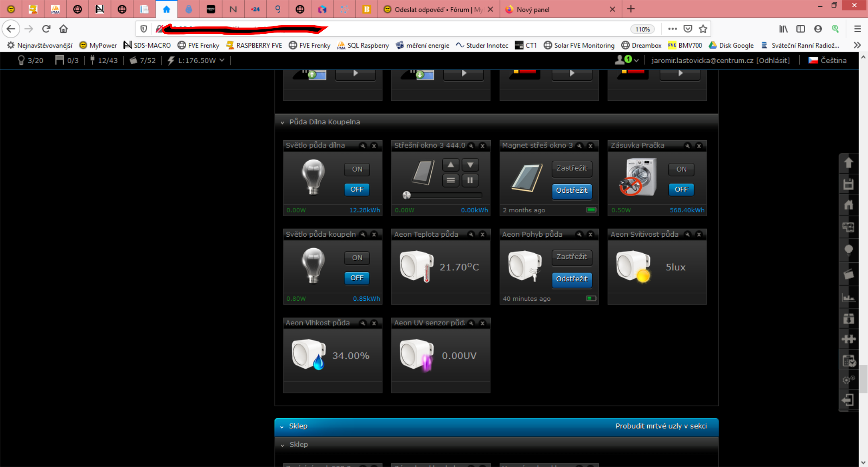Image resolution: width=868 pixels, height=467 pixels.
Task: Raise Střešní okno 3 with the up arrow
Action: [x=450, y=164]
